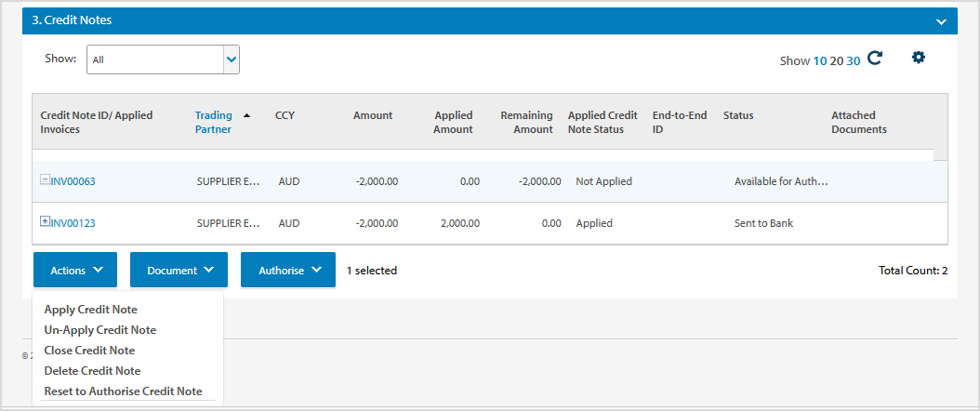Viewport: 980px width, 411px height.
Task: Show 10 rows per page
Action: pos(819,60)
